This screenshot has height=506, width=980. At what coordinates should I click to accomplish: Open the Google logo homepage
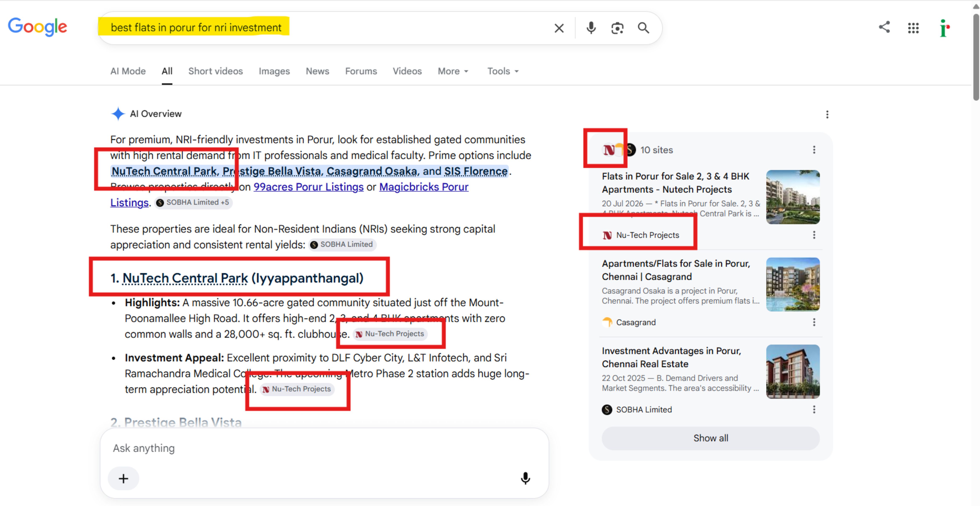tap(37, 27)
